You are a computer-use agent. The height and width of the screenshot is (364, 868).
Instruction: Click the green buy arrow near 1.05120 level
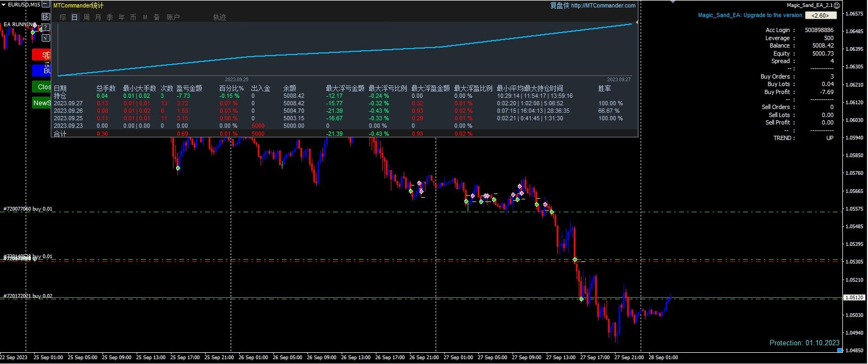[581, 299]
